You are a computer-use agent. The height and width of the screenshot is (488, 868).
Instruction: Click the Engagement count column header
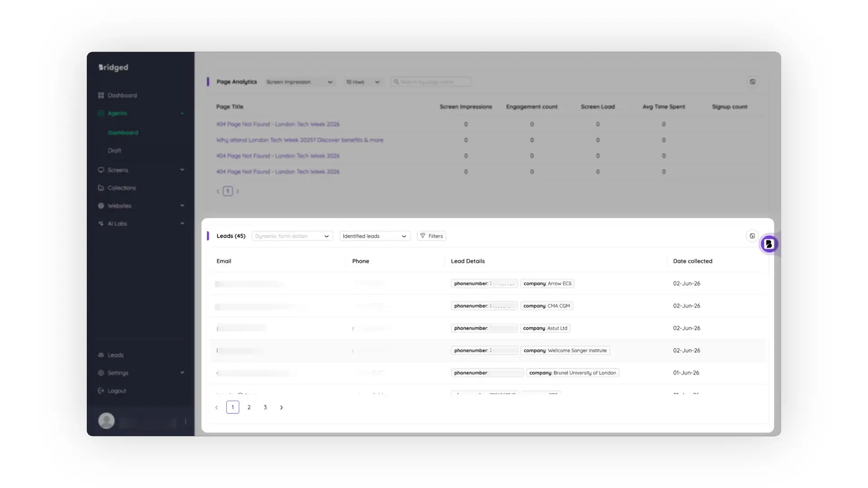pyautogui.click(x=532, y=107)
